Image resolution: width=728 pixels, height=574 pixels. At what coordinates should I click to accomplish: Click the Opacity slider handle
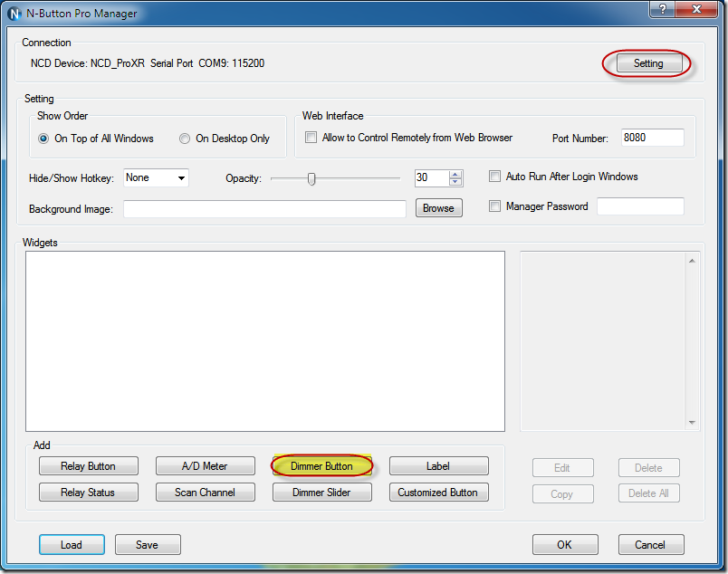[x=311, y=178]
